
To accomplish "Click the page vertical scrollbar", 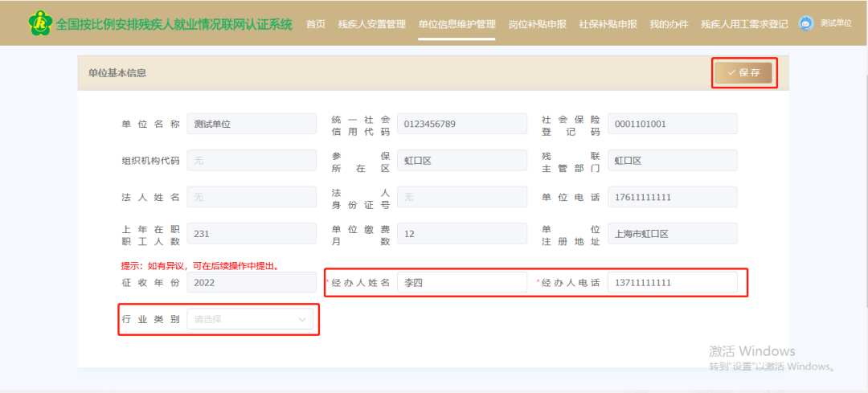I will click(865, 201).
